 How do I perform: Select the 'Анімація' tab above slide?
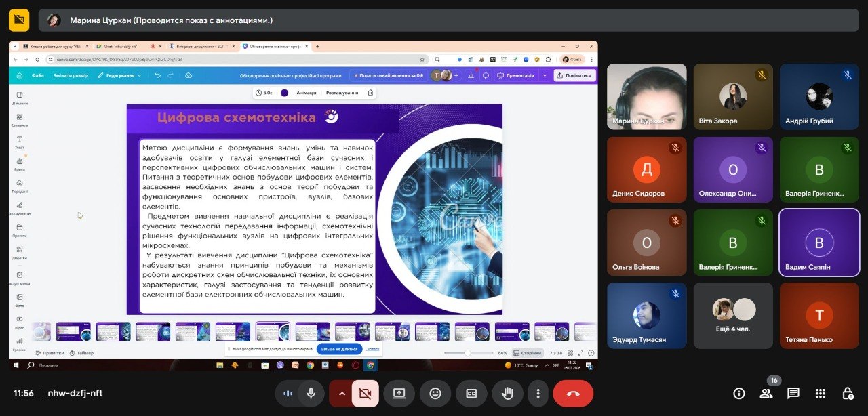[307, 93]
